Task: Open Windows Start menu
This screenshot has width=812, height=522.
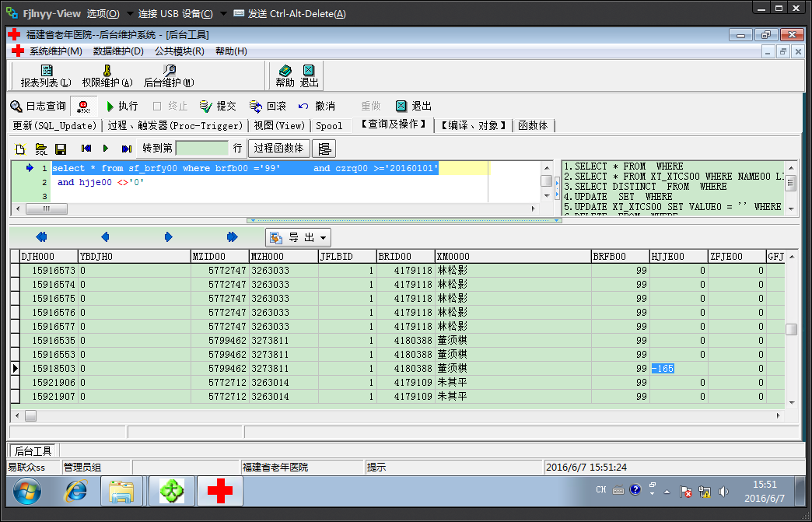Action: 27,492
